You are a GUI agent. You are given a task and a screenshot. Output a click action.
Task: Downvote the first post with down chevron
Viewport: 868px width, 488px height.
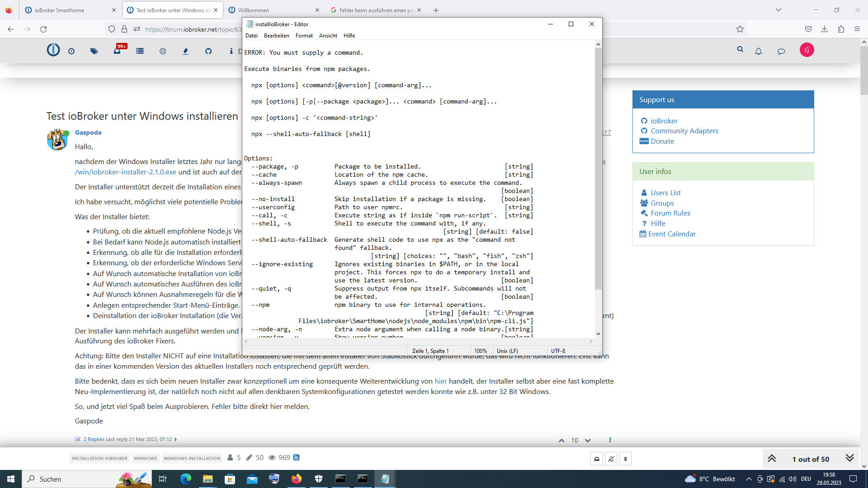(x=588, y=441)
